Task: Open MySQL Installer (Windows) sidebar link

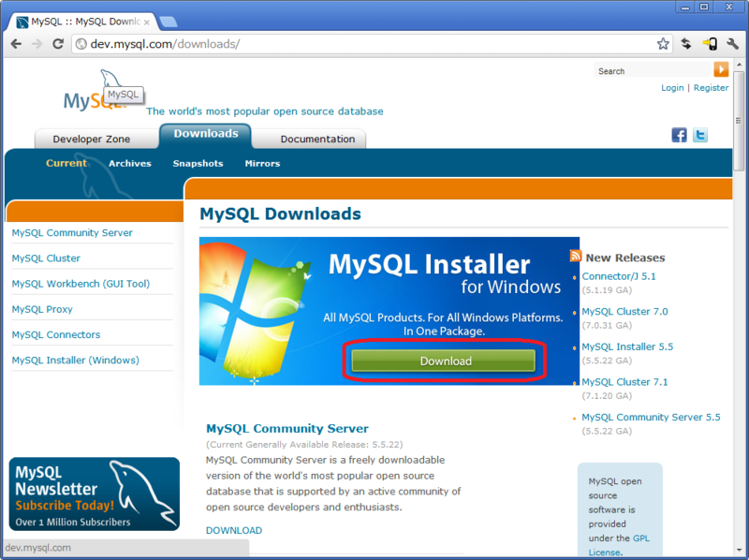Action: point(76,361)
